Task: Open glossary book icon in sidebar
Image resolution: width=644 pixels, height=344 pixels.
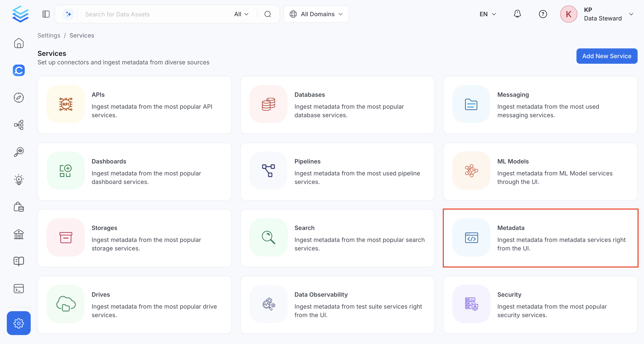Action: click(x=19, y=261)
